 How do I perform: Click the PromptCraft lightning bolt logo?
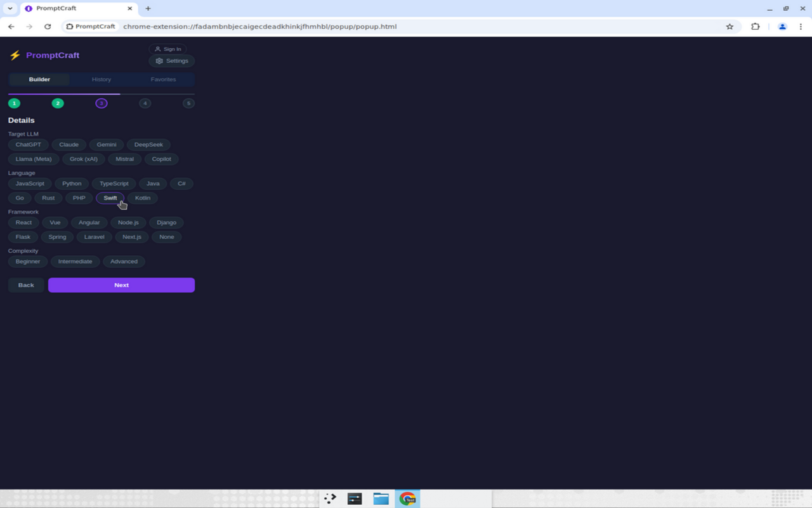pyautogui.click(x=15, y=55)
